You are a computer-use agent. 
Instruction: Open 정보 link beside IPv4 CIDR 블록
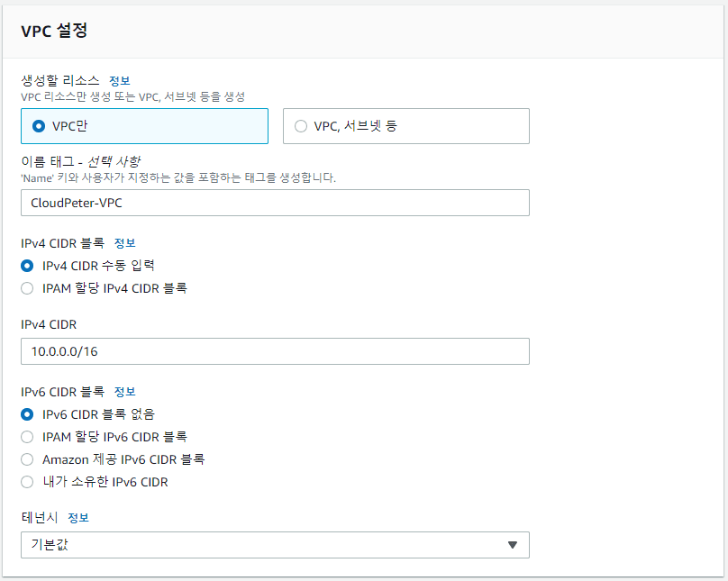coord(124,243)
